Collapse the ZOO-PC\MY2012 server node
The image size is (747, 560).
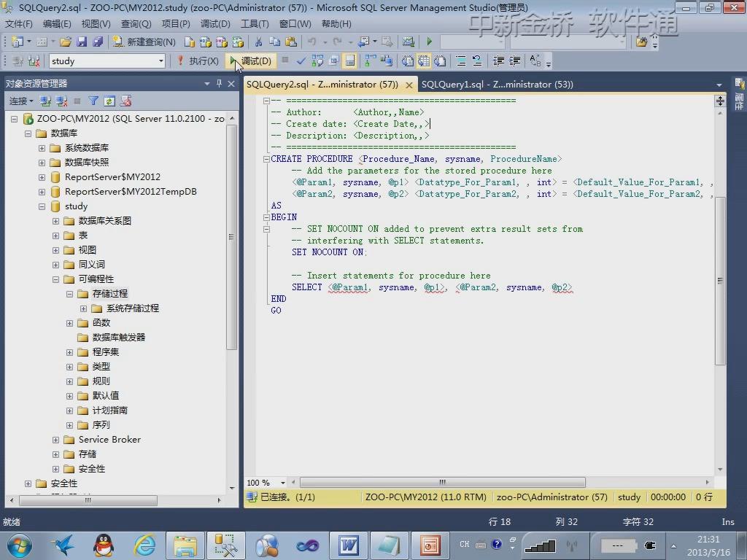(x=15, y=119)
